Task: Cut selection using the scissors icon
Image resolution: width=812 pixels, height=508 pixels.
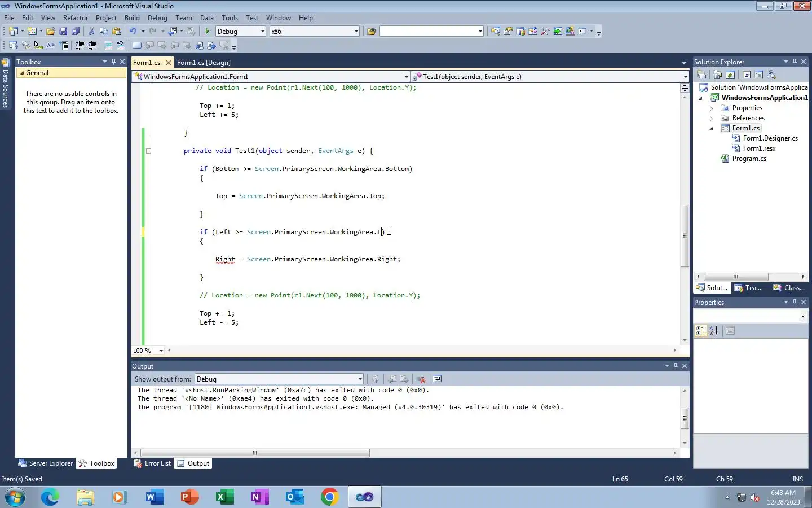Action: tap(92, 31)
